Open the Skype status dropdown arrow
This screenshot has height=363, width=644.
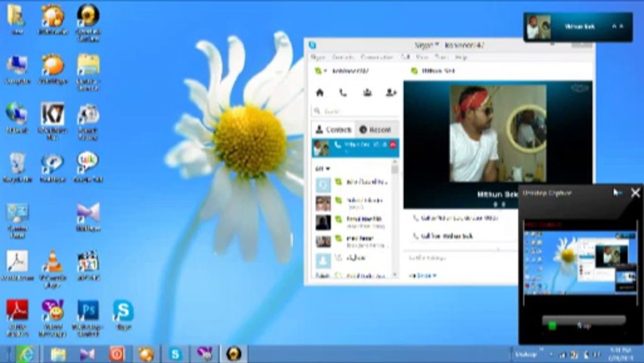pos(325,71)
